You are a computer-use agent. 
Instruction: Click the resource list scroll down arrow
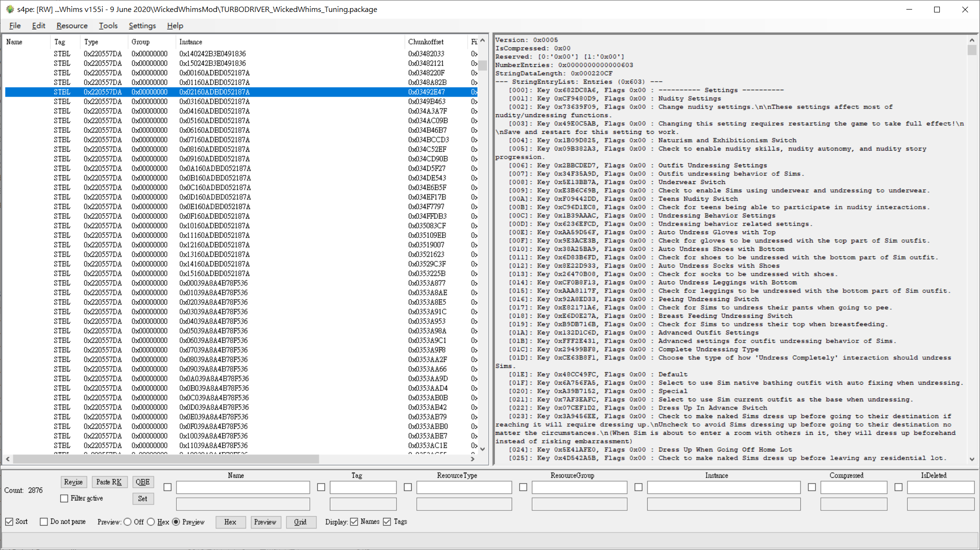[482, 449]
